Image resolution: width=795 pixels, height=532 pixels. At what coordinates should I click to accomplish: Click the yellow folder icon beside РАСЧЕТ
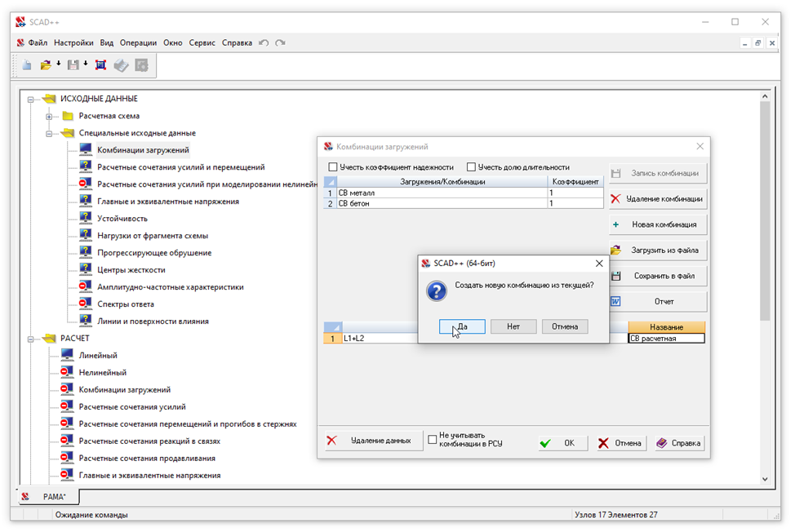pos(49,338)
